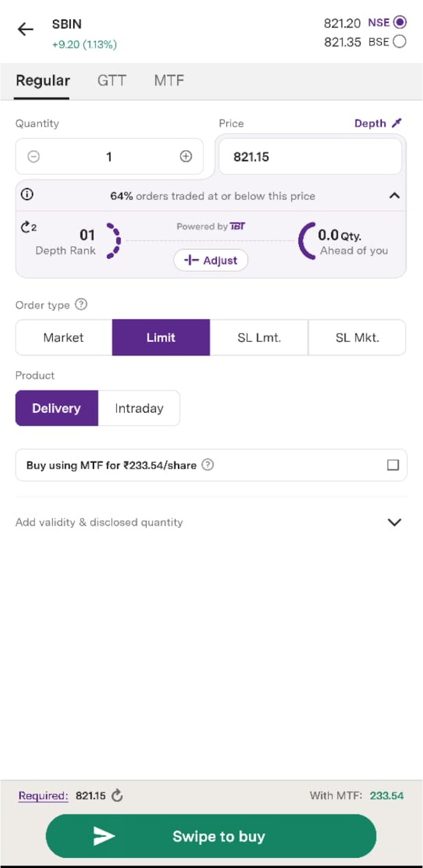This screenshot has height=868, width=423.
Task: Choose Intraday product type
Action: point(139,408)
